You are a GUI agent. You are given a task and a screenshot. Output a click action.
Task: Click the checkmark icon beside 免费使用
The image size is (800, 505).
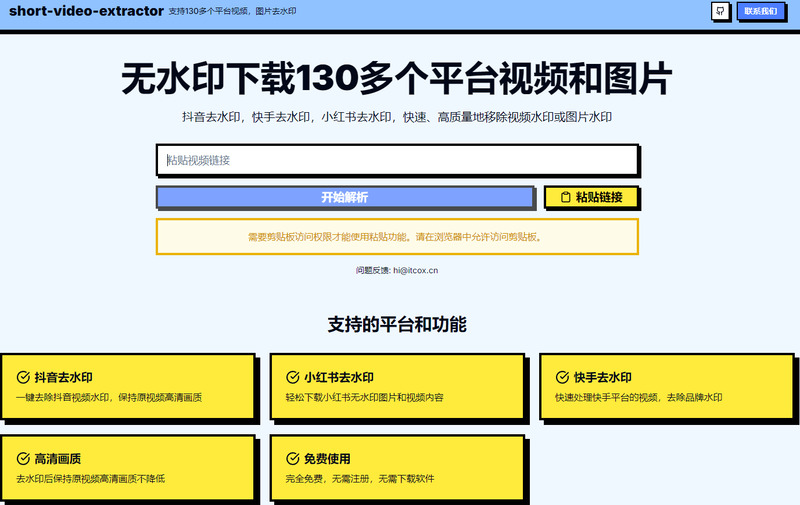[292, 459]
